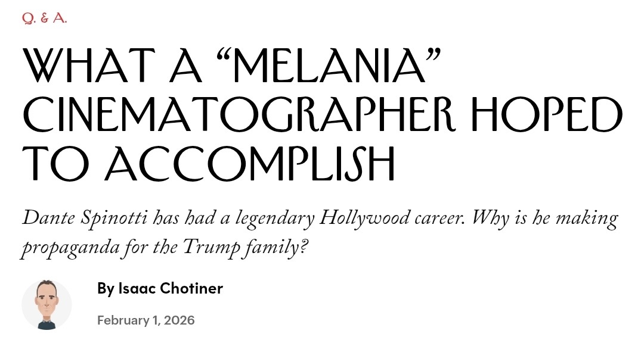Click the word "By" in the byline
The height and width of the screenshot is (343, 644).
click(x=106, y=289)
